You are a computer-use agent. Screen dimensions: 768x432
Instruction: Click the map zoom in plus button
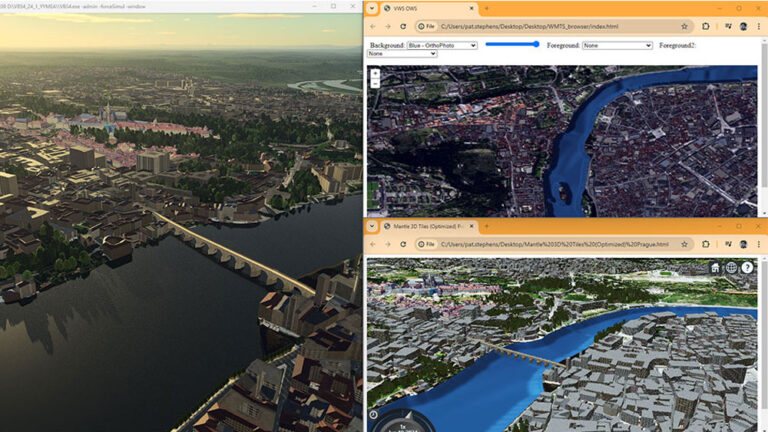click(x=375, y=73)
